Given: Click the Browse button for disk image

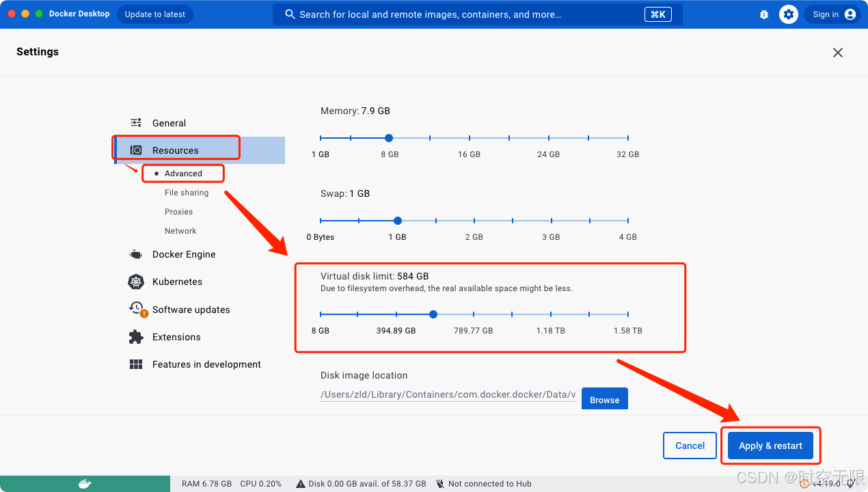Looking at the screenshot, I should [605, 400].
